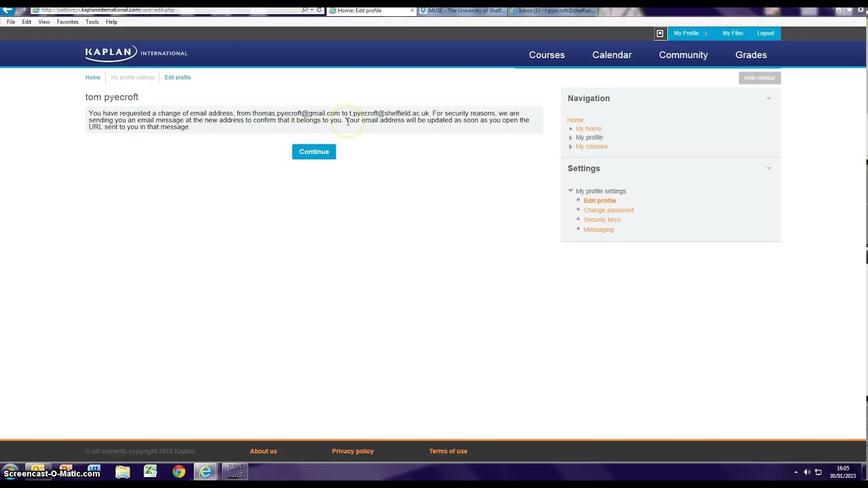Switch to the Inbox (1) tab
This screenshot has height=488, width=868.
point(553,11)
